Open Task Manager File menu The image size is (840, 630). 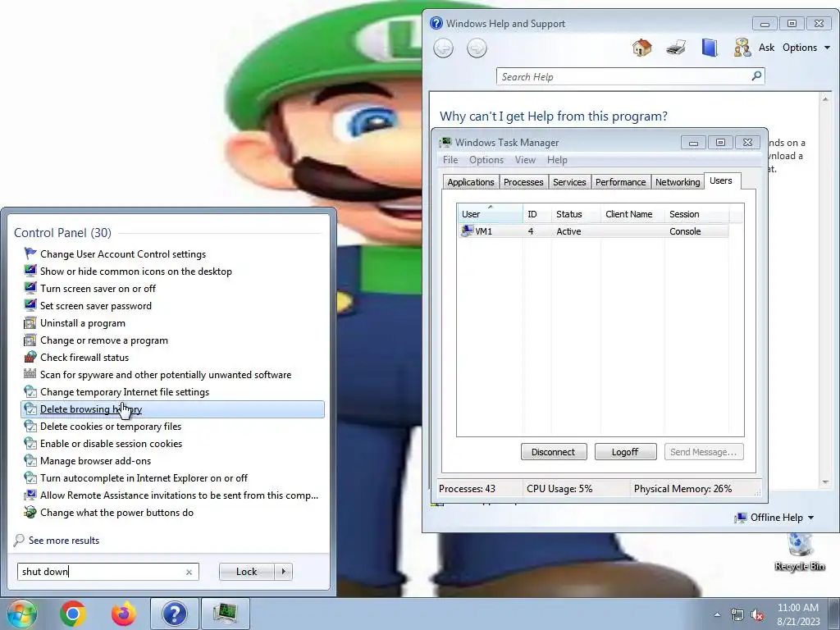point(450,160)
